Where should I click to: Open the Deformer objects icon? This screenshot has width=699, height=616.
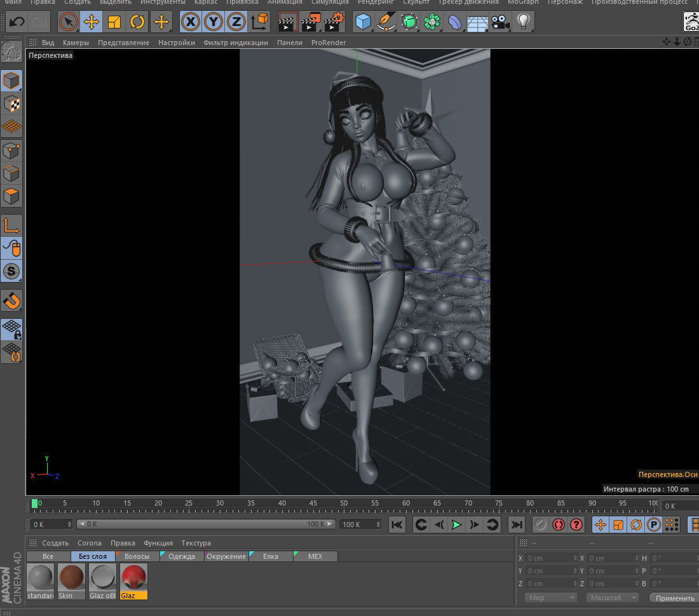click(455, 22)
